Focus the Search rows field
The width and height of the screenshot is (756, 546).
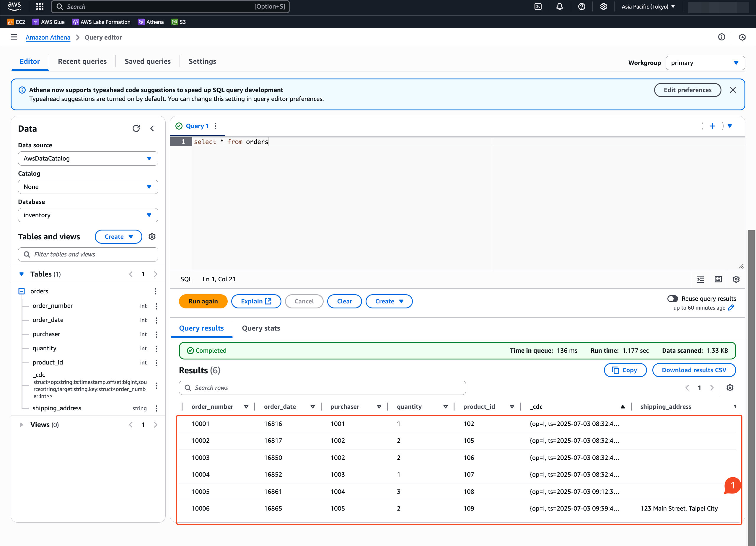[x=322, y=388]
